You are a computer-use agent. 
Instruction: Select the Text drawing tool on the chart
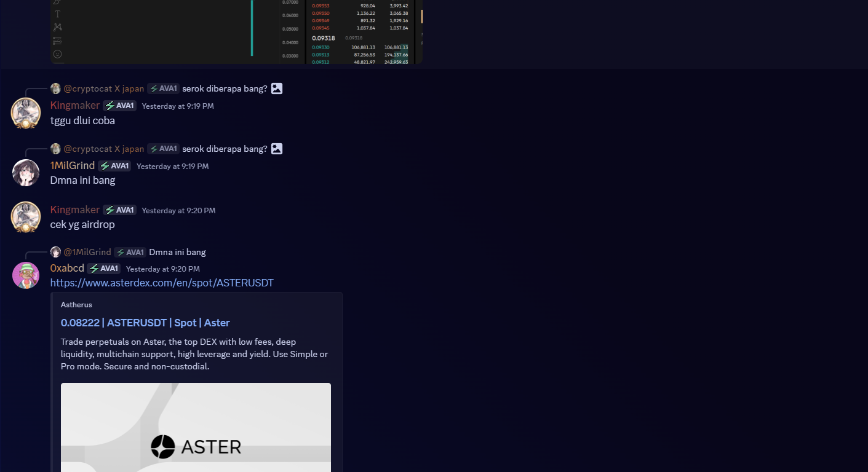pos(57,14)
